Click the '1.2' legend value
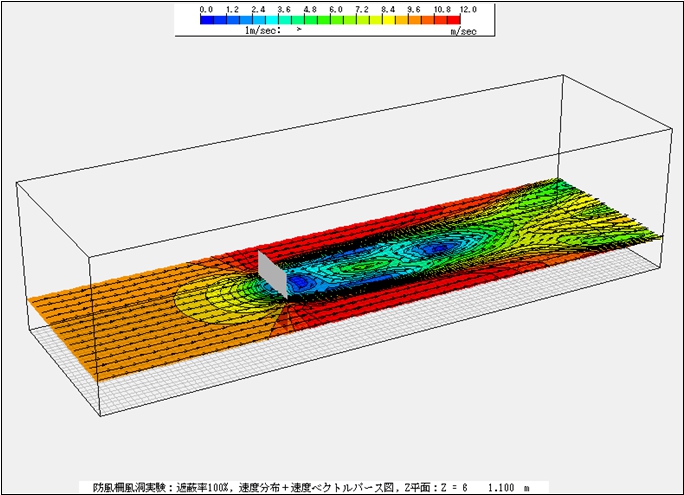 point(233,10)
